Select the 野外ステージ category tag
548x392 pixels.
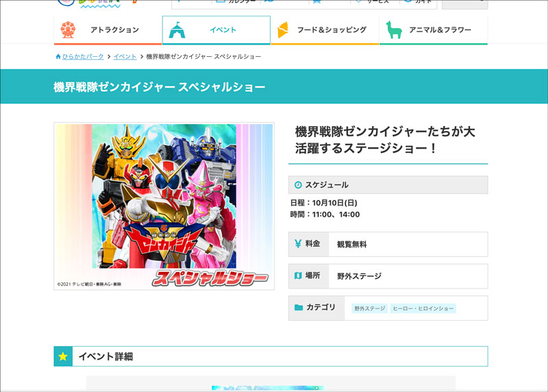coord(370,309)
